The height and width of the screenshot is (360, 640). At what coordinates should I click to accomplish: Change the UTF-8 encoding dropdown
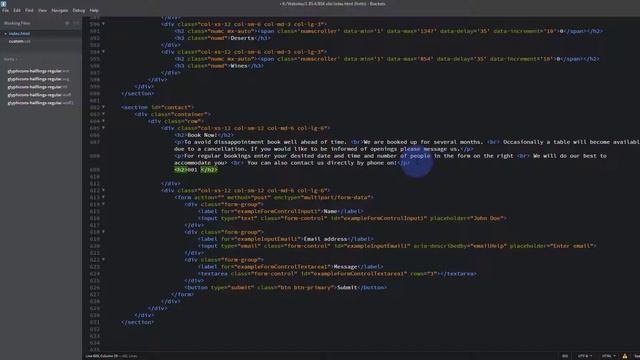point(584,356)
